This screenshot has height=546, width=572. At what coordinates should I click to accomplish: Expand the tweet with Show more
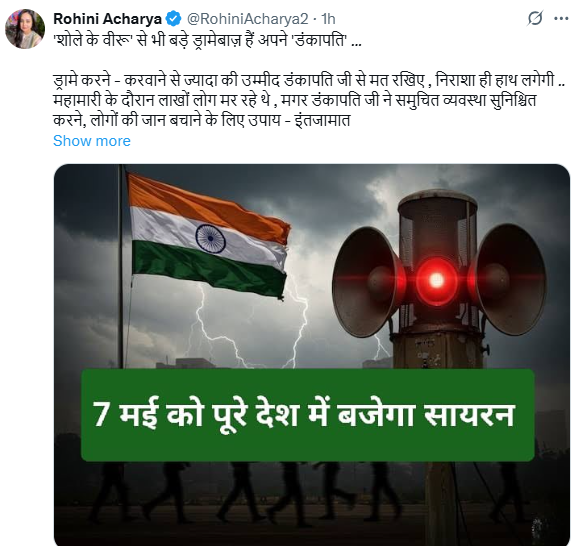92,141
